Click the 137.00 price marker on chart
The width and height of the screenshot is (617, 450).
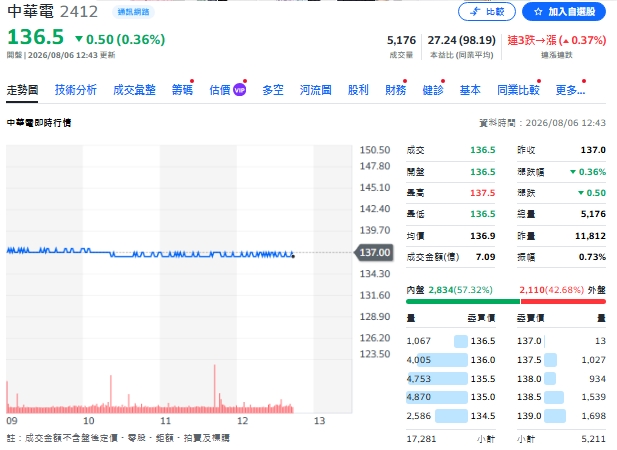click(x=374, y=252)
